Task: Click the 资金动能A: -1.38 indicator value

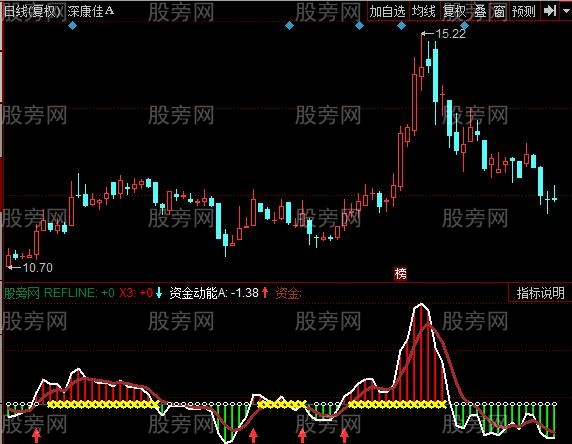Action: 214,293
